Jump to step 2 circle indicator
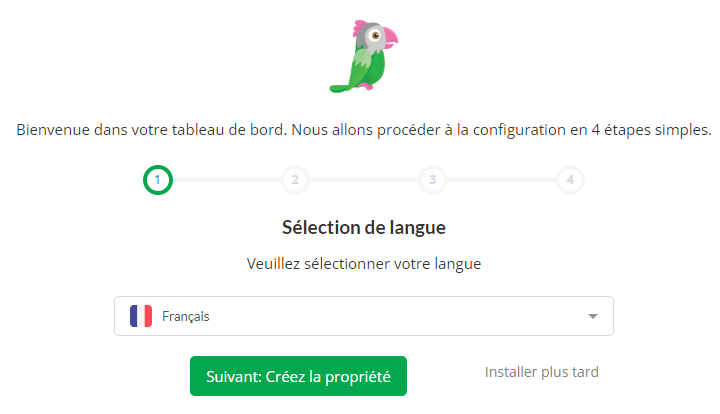The height and width of the screenshot is (414, 720). 295,180
